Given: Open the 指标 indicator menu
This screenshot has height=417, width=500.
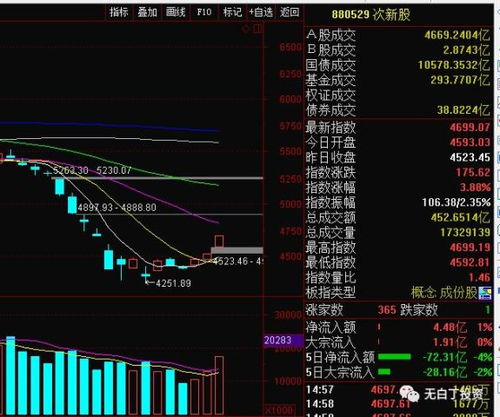Looking at the screenshot, I should tap(119, 12).
